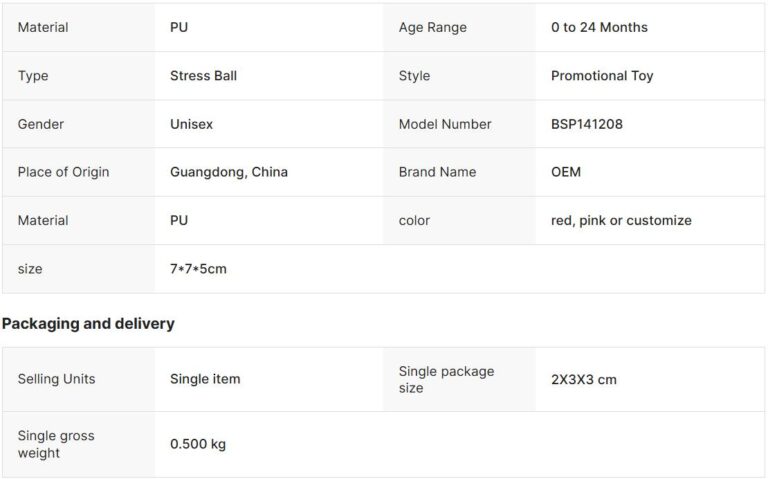Click the Packaging and delivery heading
The image size is (768, 479).
88,324
